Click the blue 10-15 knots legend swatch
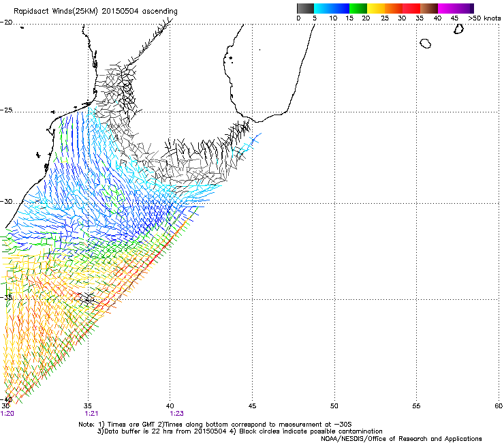 click(x=340, y=8)
